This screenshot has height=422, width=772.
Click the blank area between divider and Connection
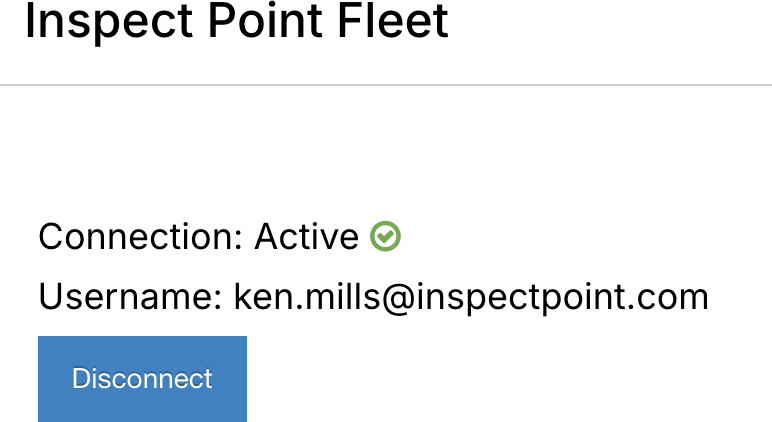[x=386, y=153]
